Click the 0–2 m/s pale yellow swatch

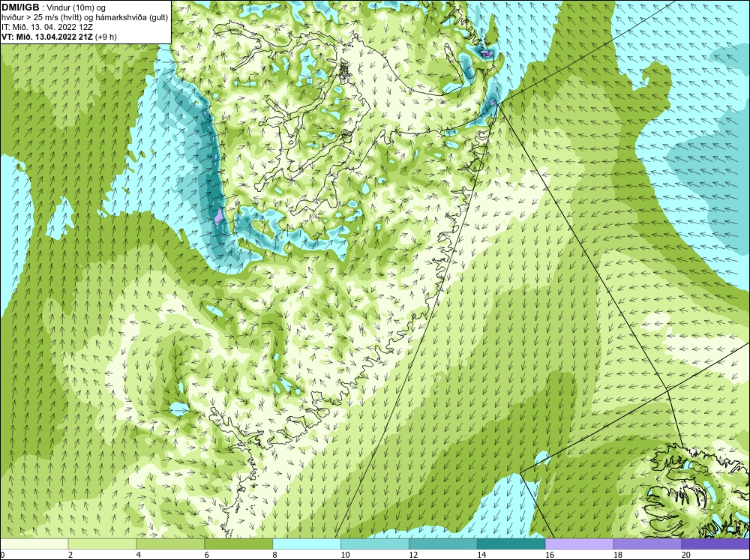pos(34,544)
